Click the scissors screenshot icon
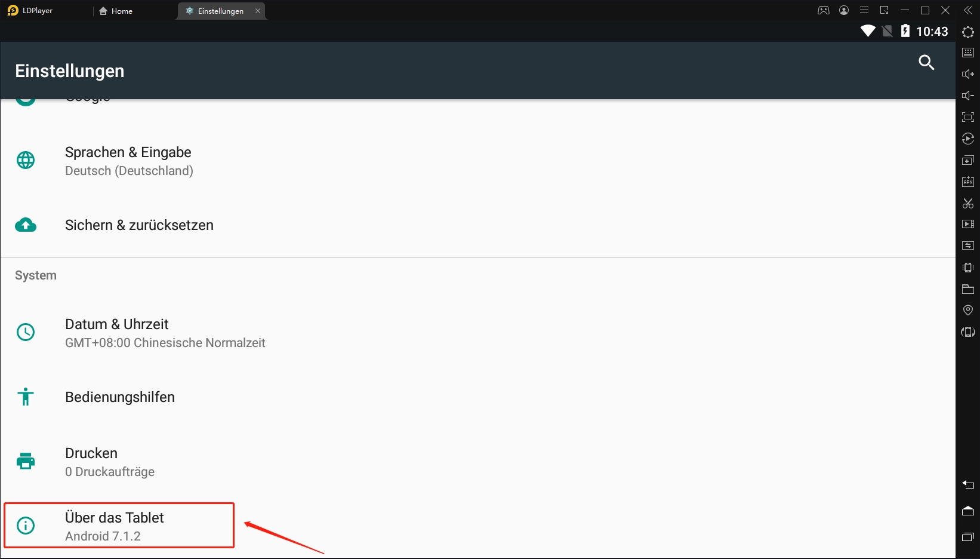The image size is (980, 559). [x=968, y=203]
